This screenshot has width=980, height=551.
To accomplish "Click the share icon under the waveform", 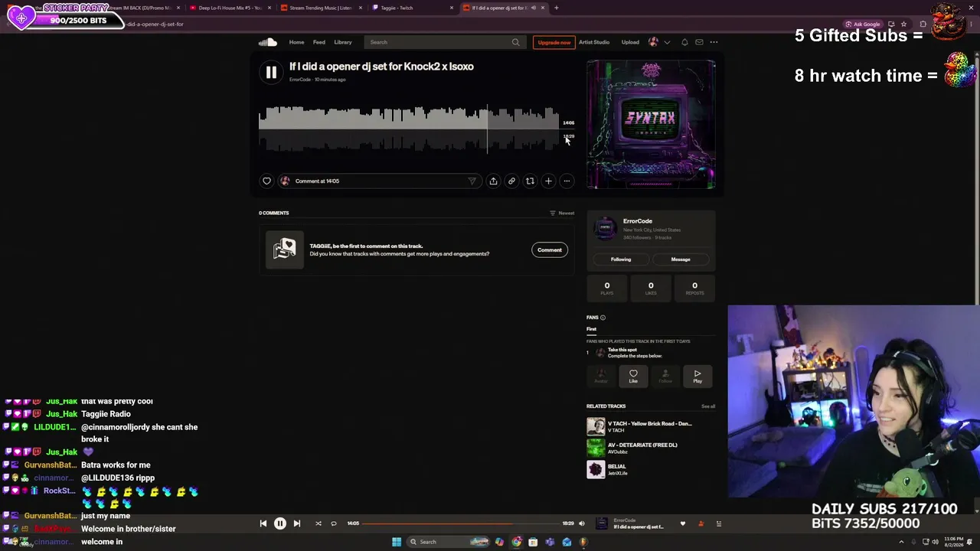I will tap(493, 181).
